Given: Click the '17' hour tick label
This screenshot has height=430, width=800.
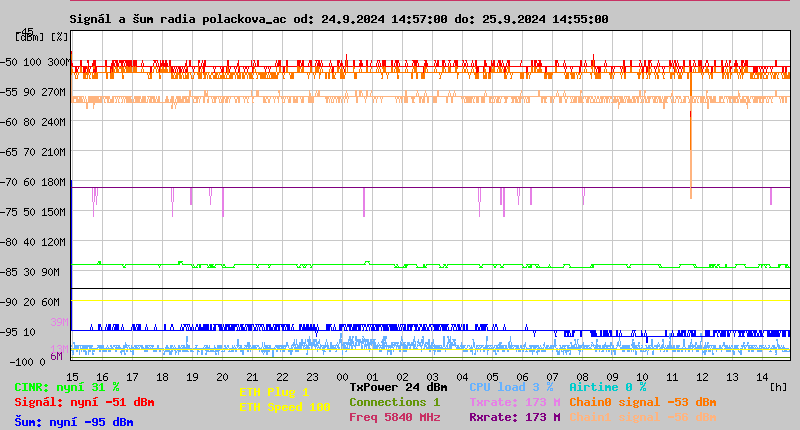Looking at the screenshot, I should coord(132,377).
